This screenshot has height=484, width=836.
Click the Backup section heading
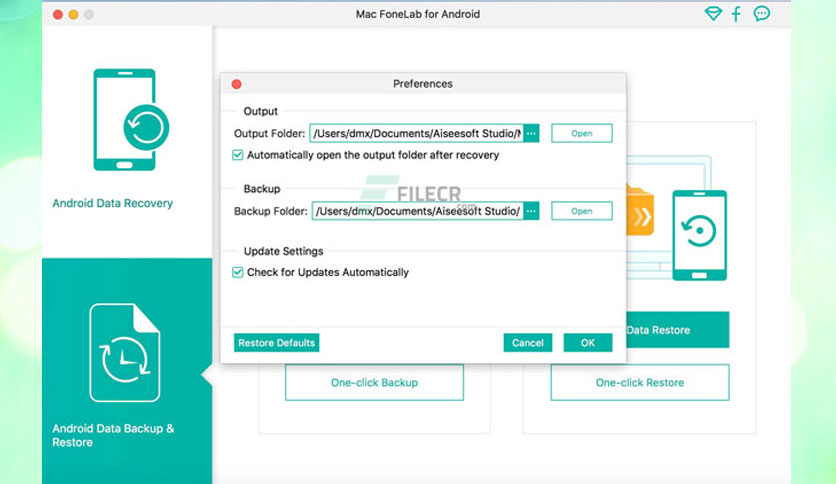tap(262, 189)
